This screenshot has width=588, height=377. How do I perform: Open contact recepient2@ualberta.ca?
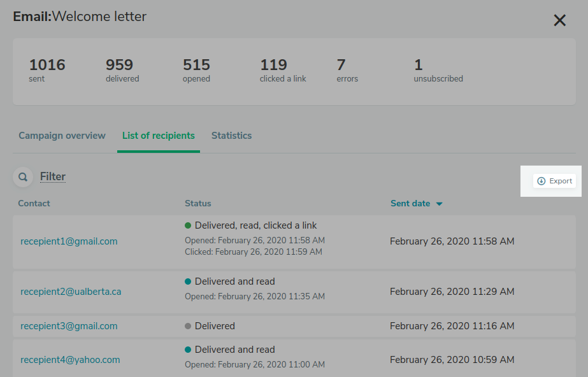71,292
